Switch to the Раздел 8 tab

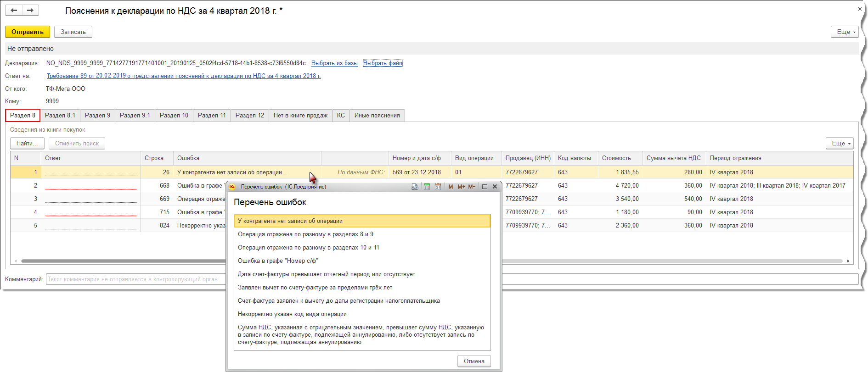23,115
